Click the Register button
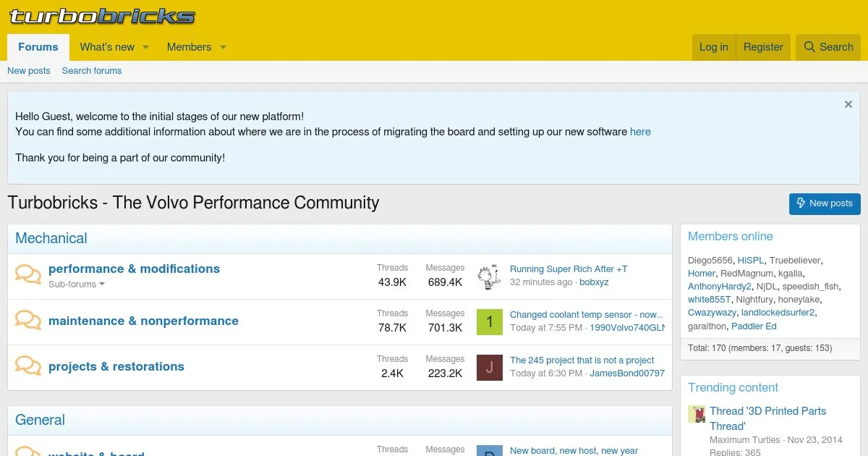The width and height of the screenshot is (868, 456). (763, 47)
